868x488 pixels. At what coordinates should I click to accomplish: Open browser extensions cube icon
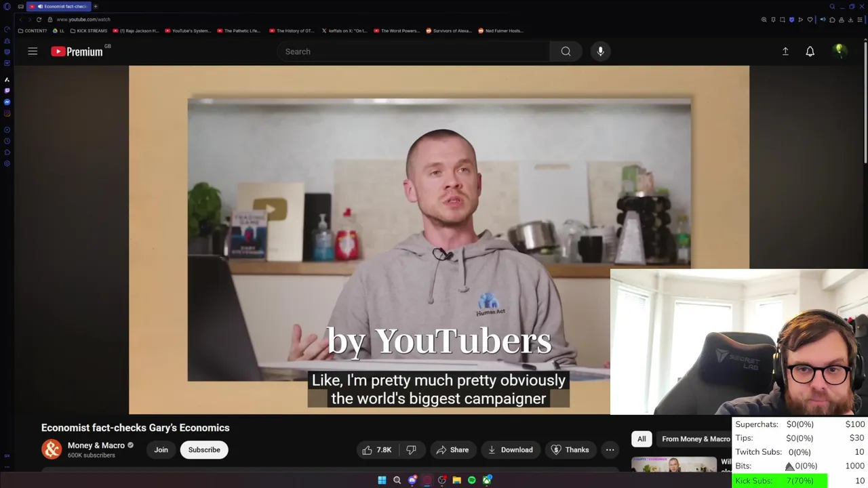[x=832, y=20]
